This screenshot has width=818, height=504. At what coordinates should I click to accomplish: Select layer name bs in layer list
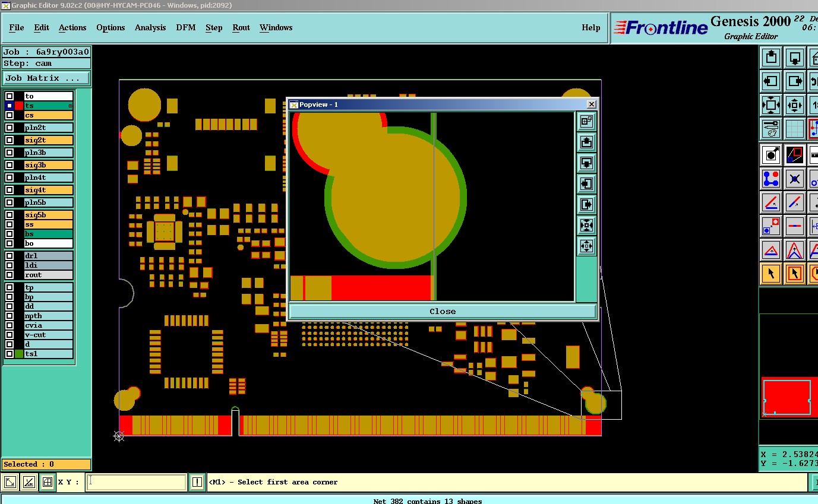49,234
